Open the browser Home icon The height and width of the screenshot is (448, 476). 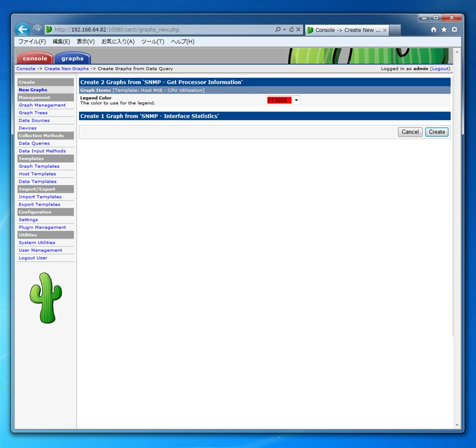click(433, 30)
